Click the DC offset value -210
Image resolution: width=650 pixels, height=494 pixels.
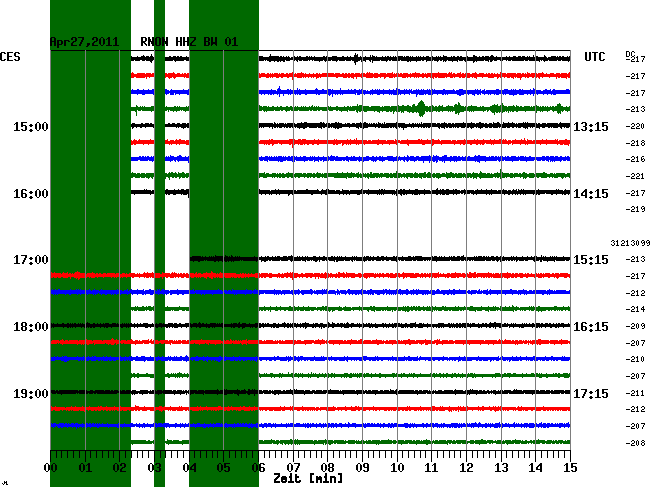coord(635,359)
